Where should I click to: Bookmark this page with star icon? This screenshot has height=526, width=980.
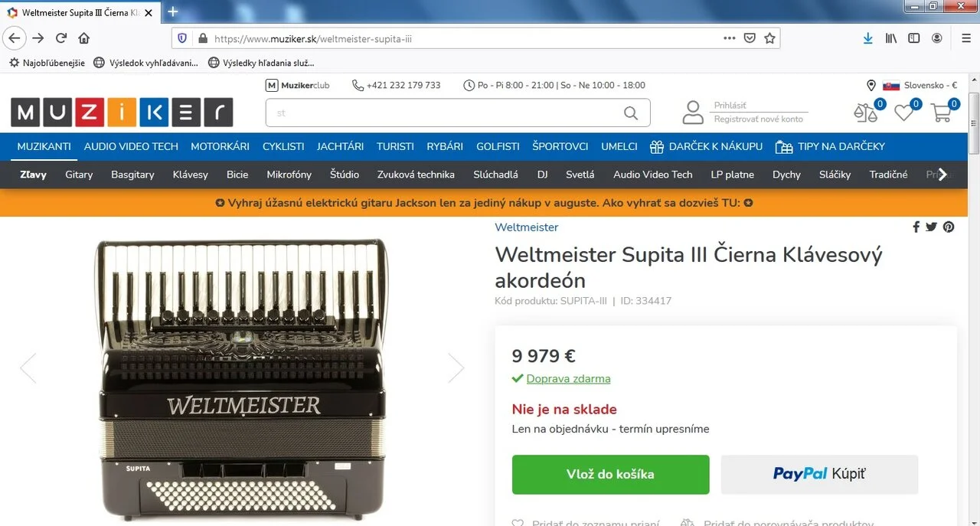pos(770,38)
